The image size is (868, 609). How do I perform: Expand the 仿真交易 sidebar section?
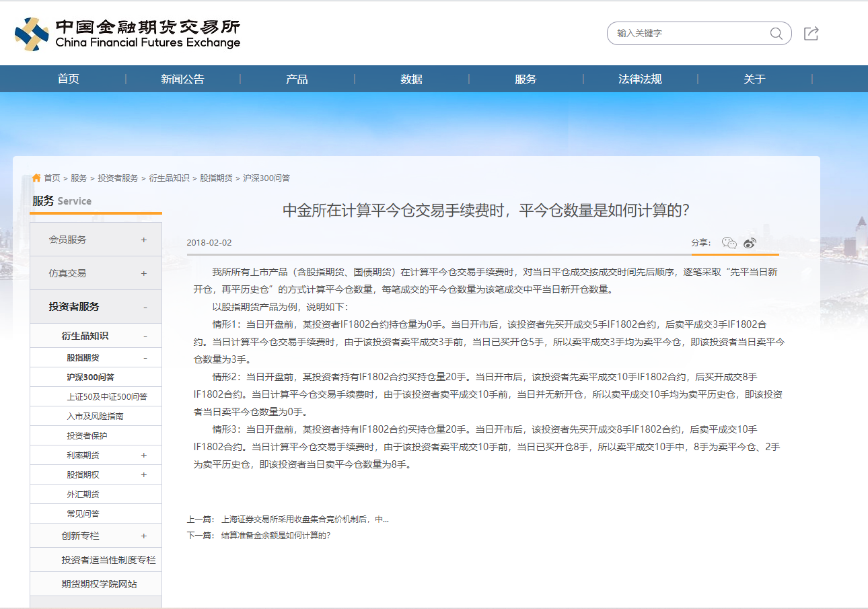(143, 273)
